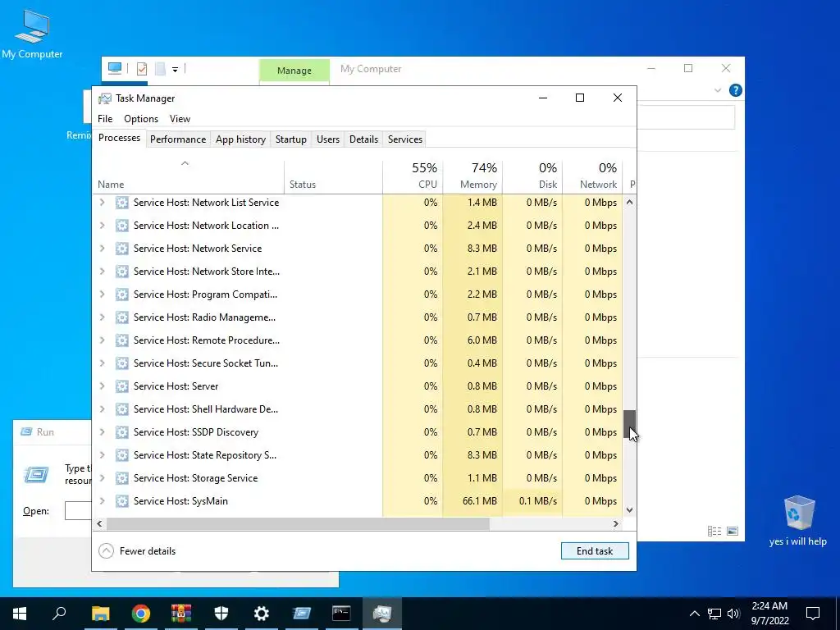Screen dimensions: 840x630
Task: Click the gear icon of Service Host: SysMain
Action: click(122, 501)
